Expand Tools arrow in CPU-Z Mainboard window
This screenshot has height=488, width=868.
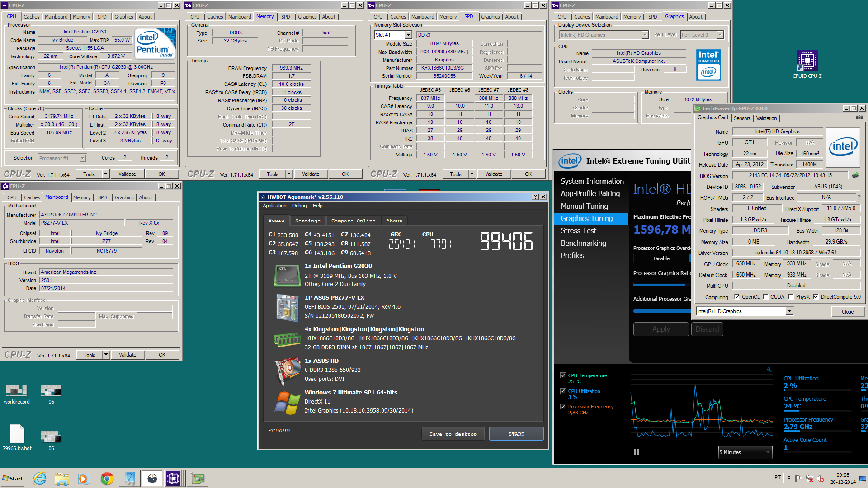106,355
